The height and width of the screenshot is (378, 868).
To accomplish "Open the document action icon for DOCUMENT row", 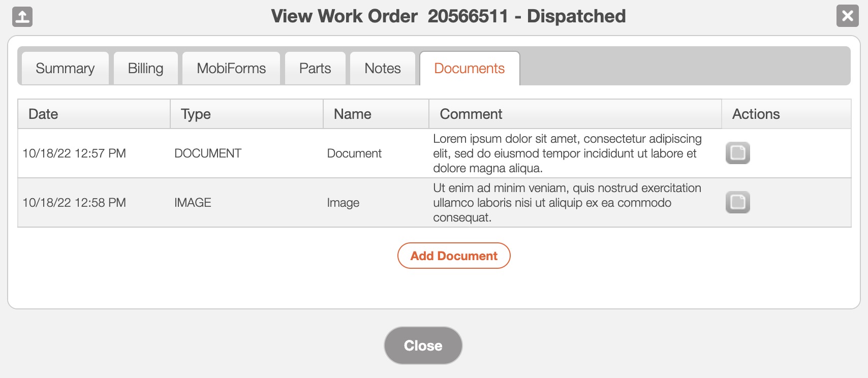I will coord(737,153).
